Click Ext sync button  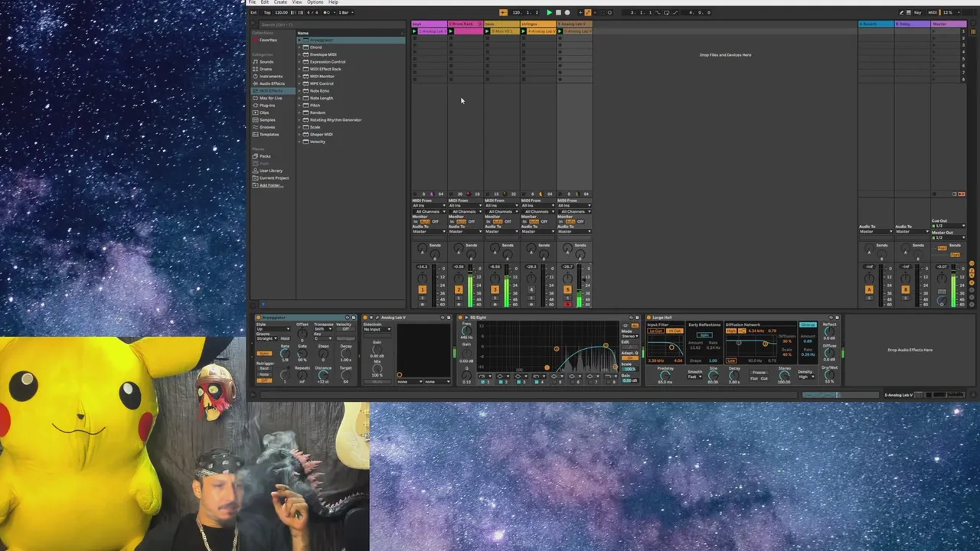coord(254,12)
